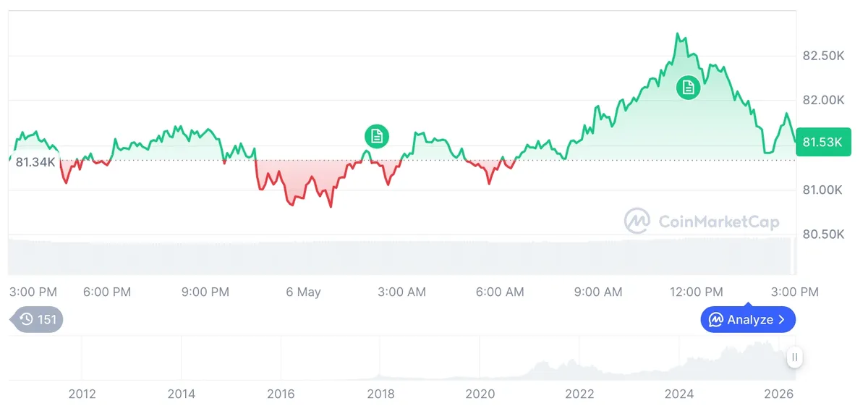Open the news document marker near 12:00 PM
Viewport: 868px width, 406px height.
pyautogui.click(x=688, y=88)
